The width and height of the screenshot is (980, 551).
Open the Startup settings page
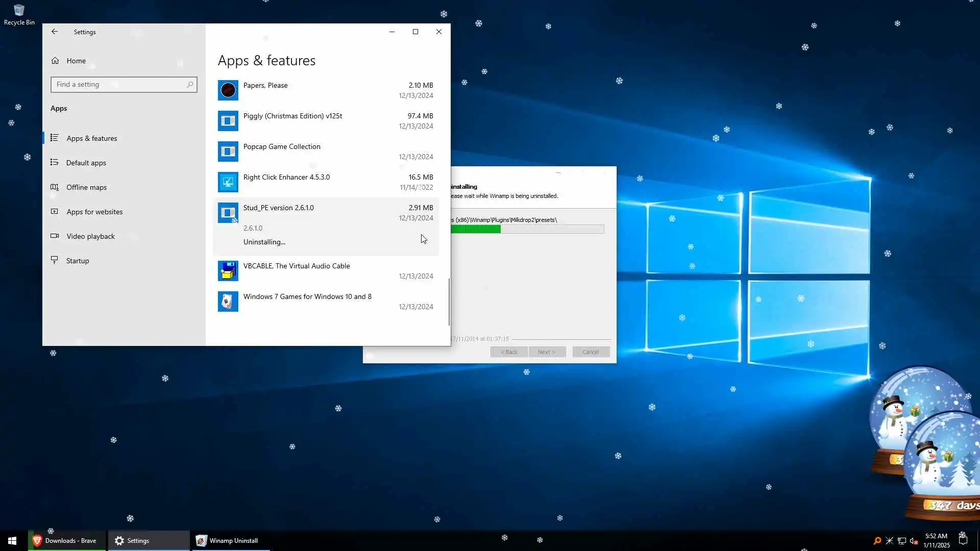pos(78,261)
